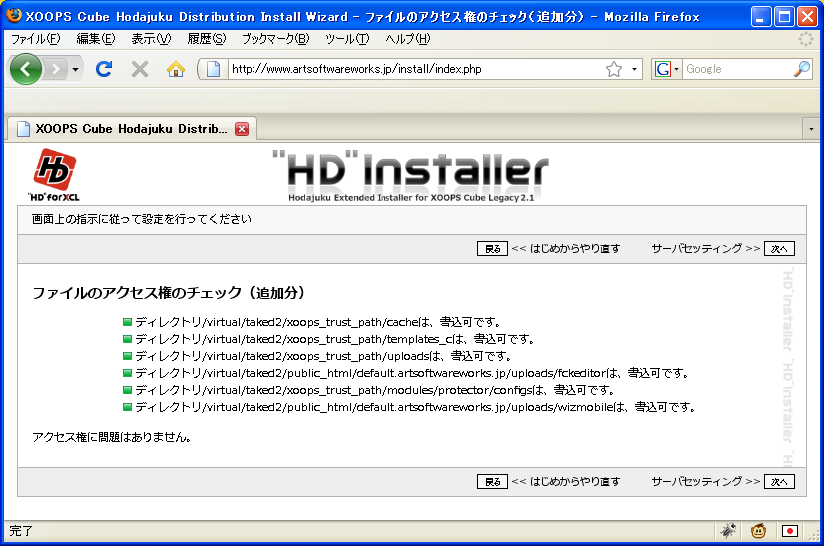The height and width of the screenshot is (546, 824).
Task: Click the address bar URL field
Action: click(x=410, y=69)
